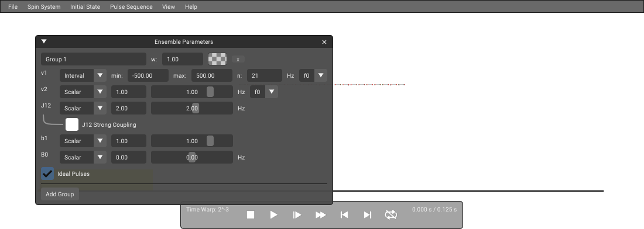Viewport: 644px width, 229px height.
Task: Stop the simulation playback
Action: point(251,214)
